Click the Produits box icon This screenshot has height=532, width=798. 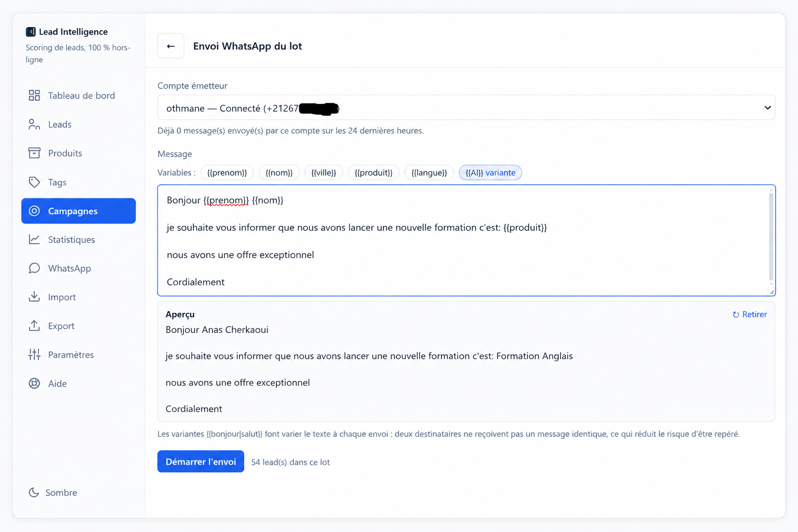[34, 153]
